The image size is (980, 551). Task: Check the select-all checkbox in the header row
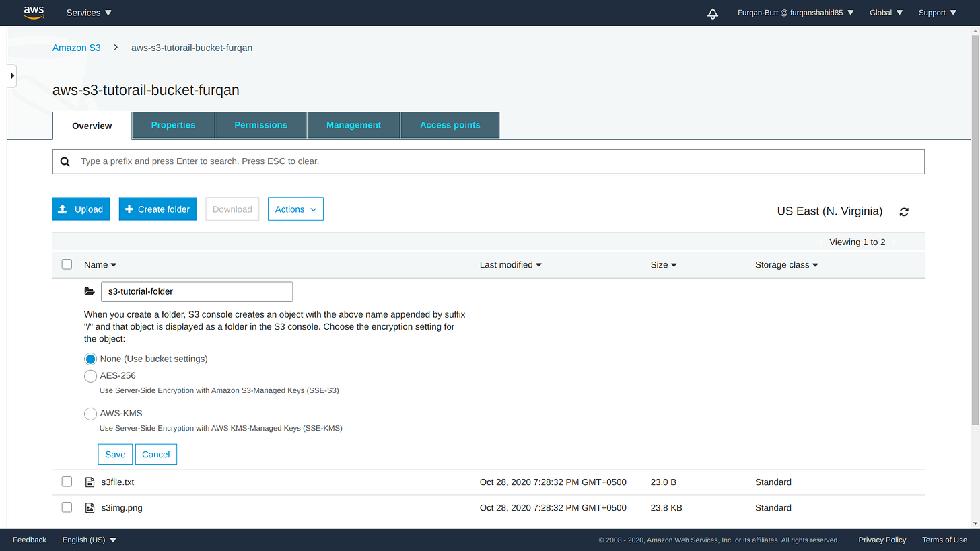coord(67,264)
